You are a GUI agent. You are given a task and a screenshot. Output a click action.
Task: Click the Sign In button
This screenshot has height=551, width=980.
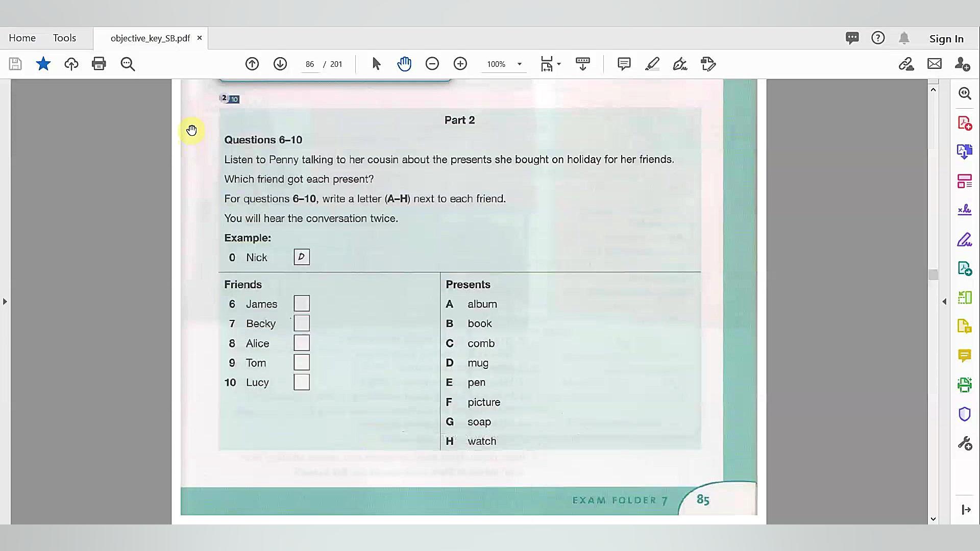946,39
